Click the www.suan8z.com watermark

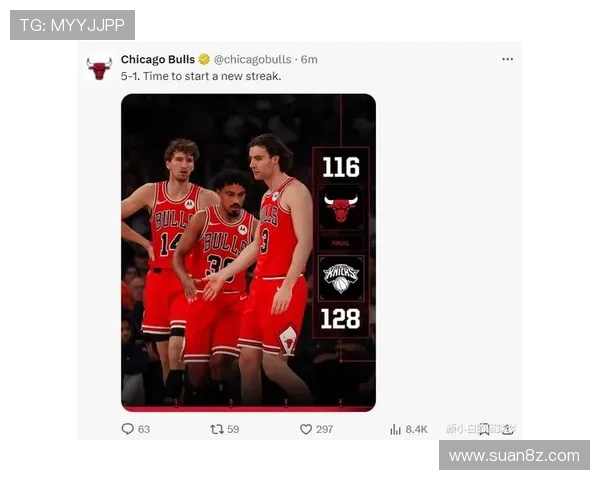click(x=514, y=456)
